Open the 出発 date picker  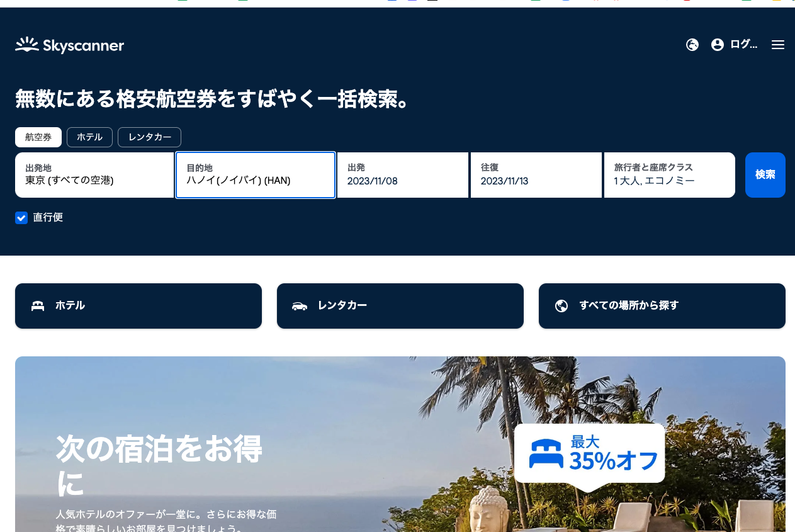(403, 175)
